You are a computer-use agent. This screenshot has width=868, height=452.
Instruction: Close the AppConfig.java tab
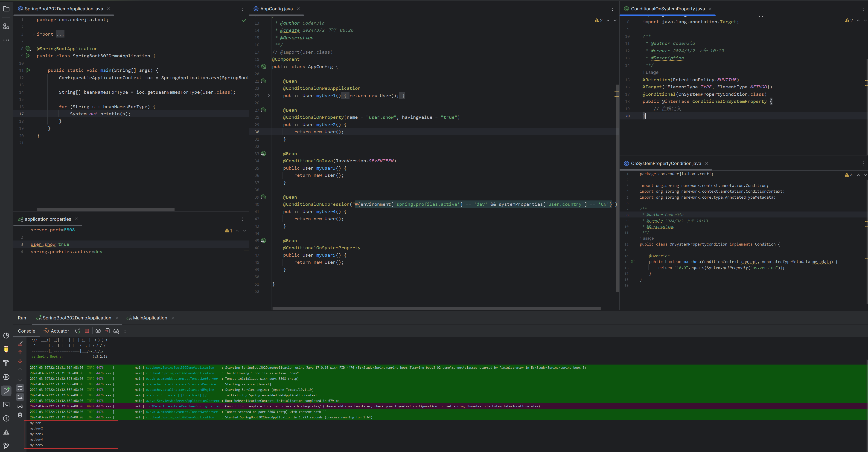pos(299,9)
